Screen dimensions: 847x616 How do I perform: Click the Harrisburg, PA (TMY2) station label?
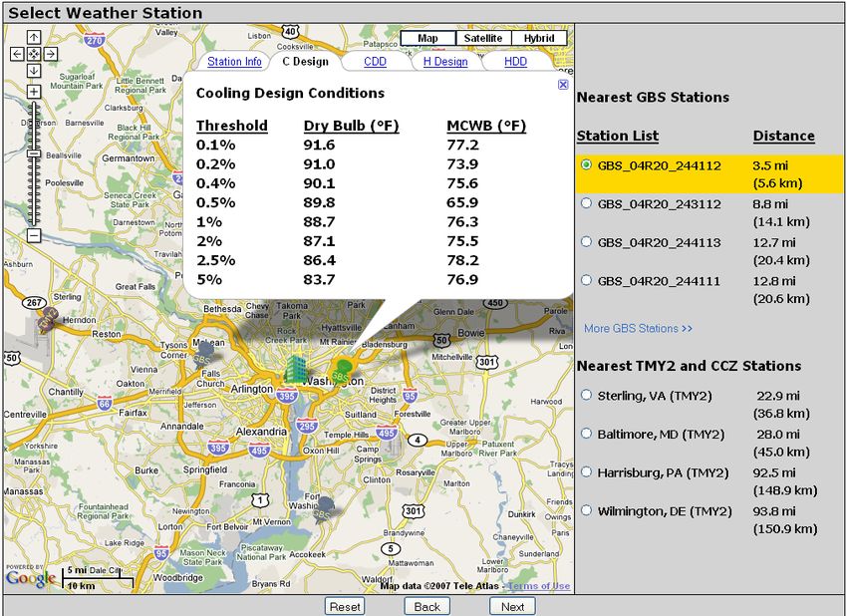(x=663, y=473)
